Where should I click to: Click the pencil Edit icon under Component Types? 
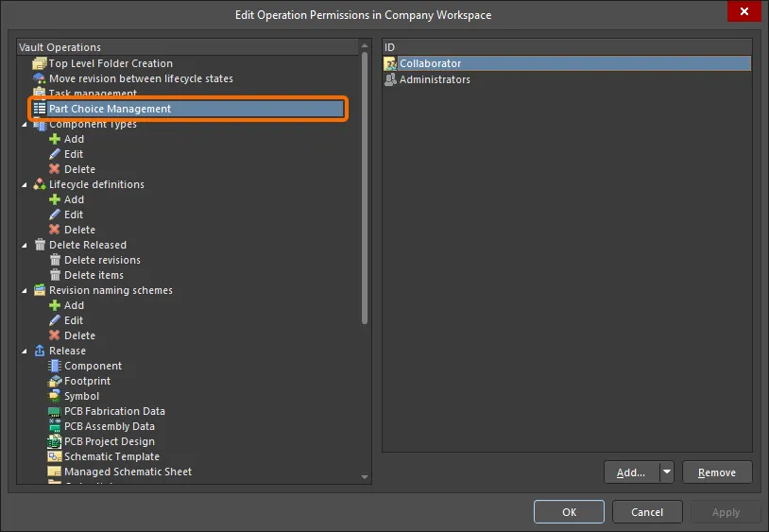(55, 154)
